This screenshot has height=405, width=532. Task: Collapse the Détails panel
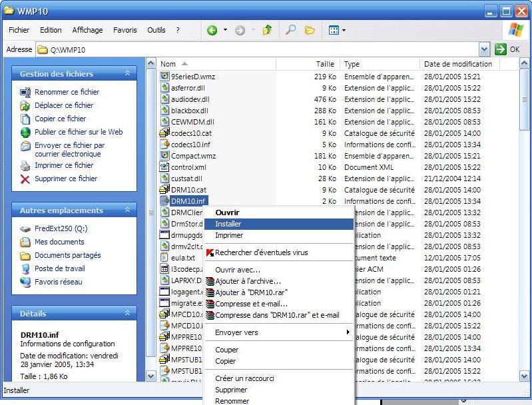(x=128, y=313)
